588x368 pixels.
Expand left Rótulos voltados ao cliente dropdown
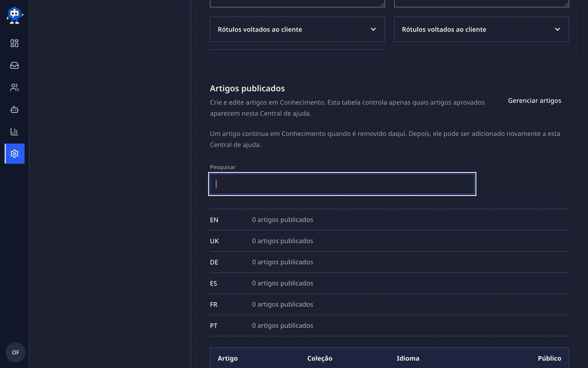point(297,29)
